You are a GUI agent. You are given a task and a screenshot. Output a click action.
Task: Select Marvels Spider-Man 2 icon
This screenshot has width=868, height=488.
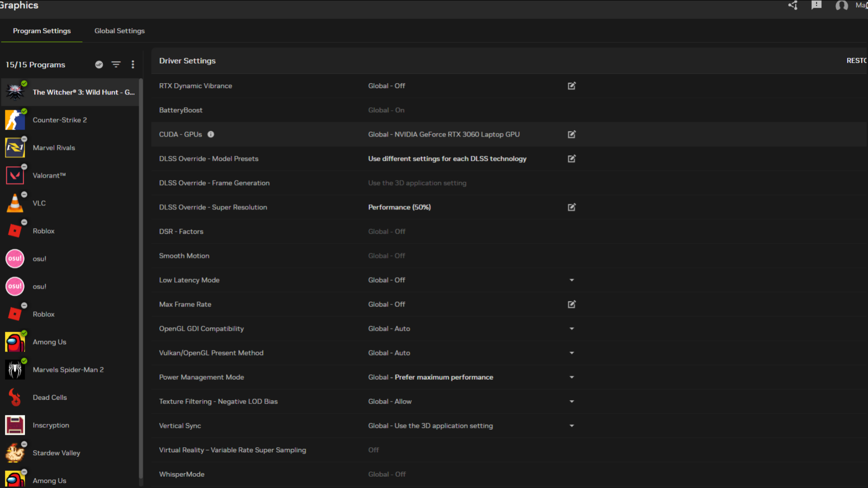point(15,370)
